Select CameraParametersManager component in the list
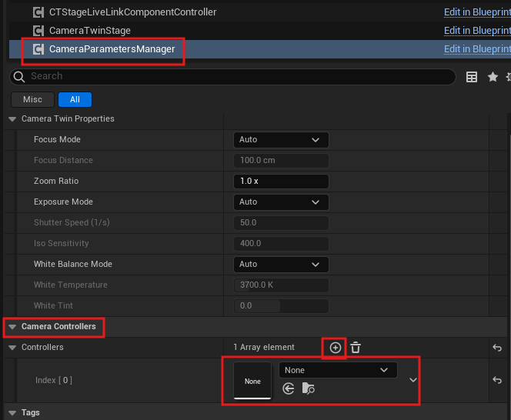511x420 pixels. [x=112, y=49]
